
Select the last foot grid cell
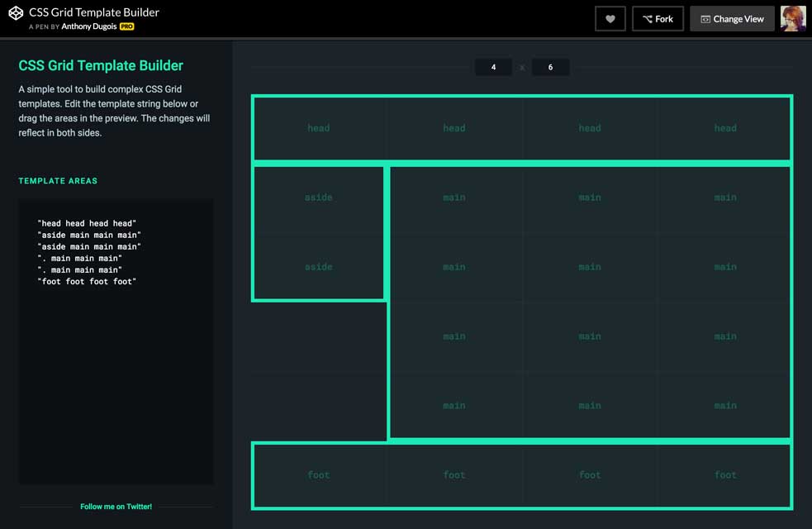pyautogui.click(x=724, y=475)
